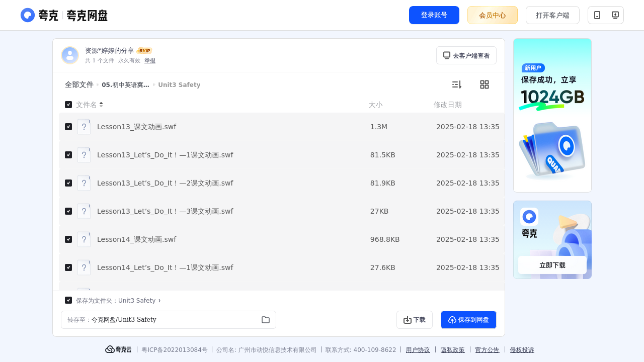Open the mobile device icon in the header
The width and height of the screenshot is (644, 362).
coord(597,15)
